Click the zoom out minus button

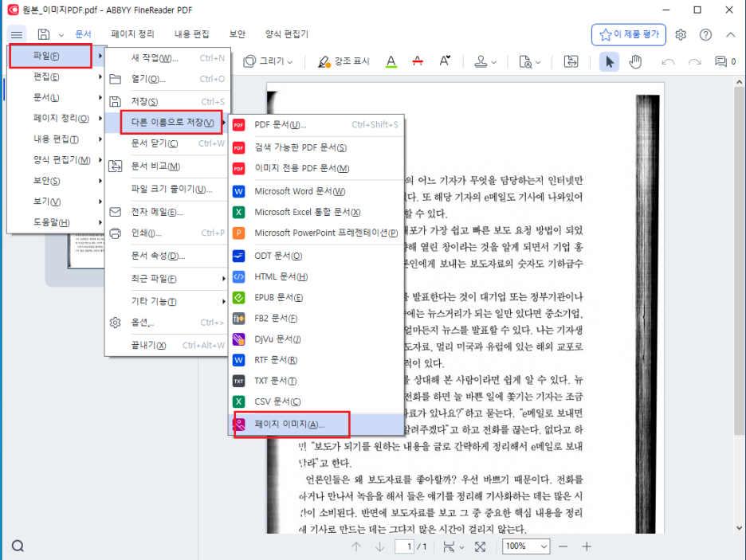(x=563, y=546)
